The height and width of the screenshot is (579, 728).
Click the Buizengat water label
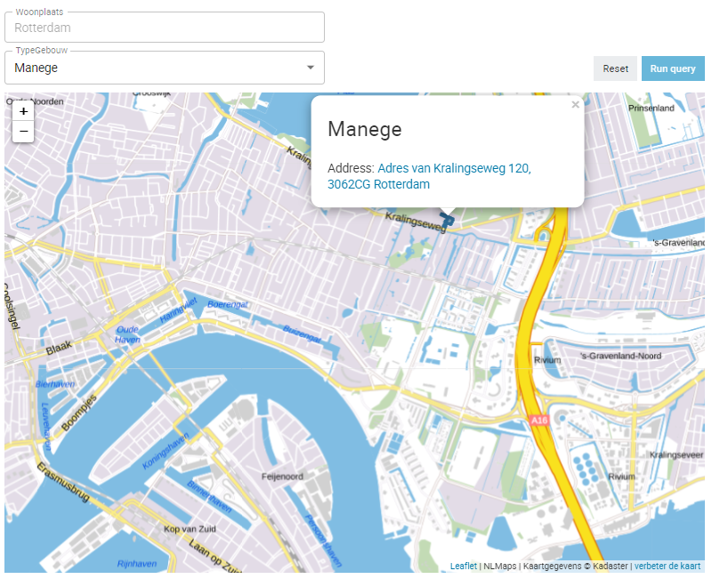[302, 334]
